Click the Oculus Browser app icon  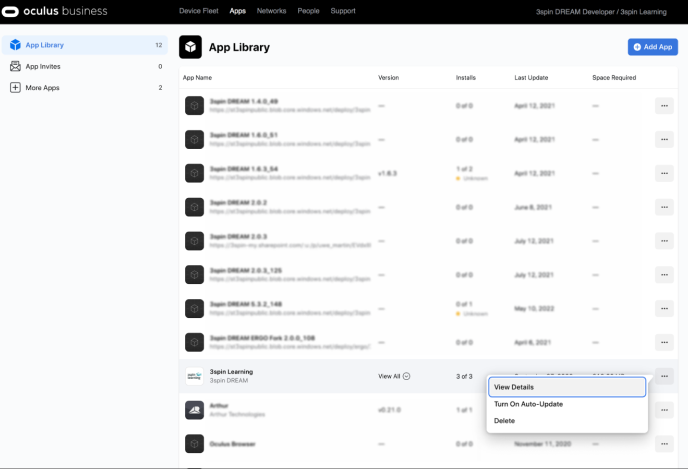point(194,443)
